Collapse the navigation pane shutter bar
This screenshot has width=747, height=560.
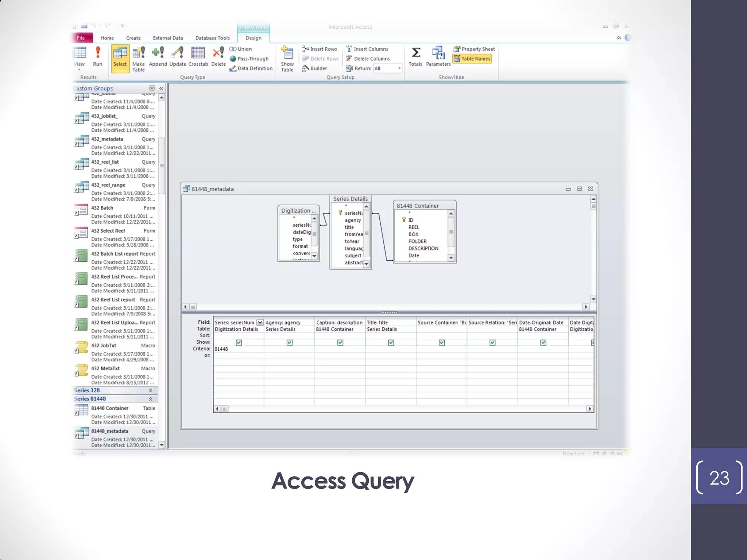(x=161, y=88)
